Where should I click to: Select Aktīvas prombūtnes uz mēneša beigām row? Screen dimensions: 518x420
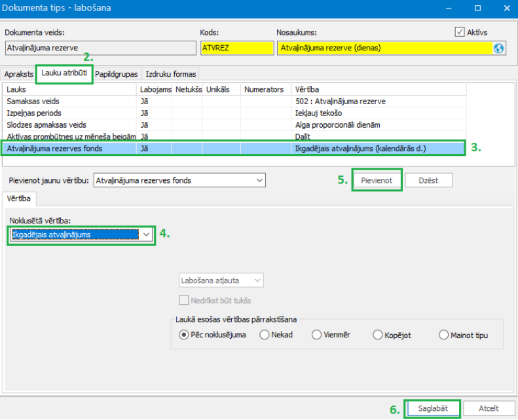(234, 136)
